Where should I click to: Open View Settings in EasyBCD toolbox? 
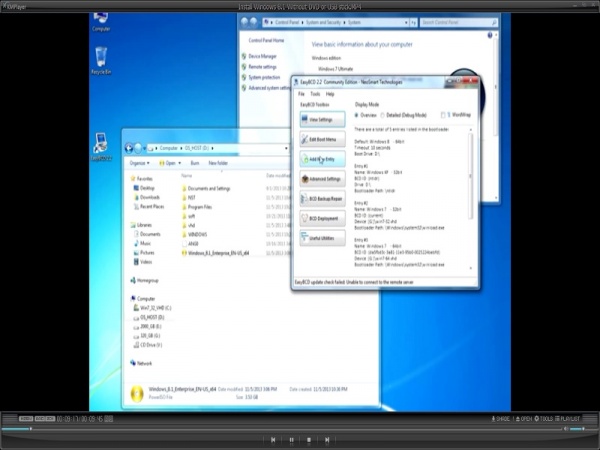point(322,119)
